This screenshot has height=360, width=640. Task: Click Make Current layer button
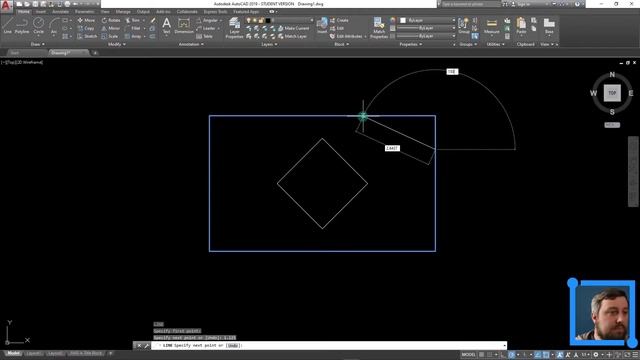[293, 28]
